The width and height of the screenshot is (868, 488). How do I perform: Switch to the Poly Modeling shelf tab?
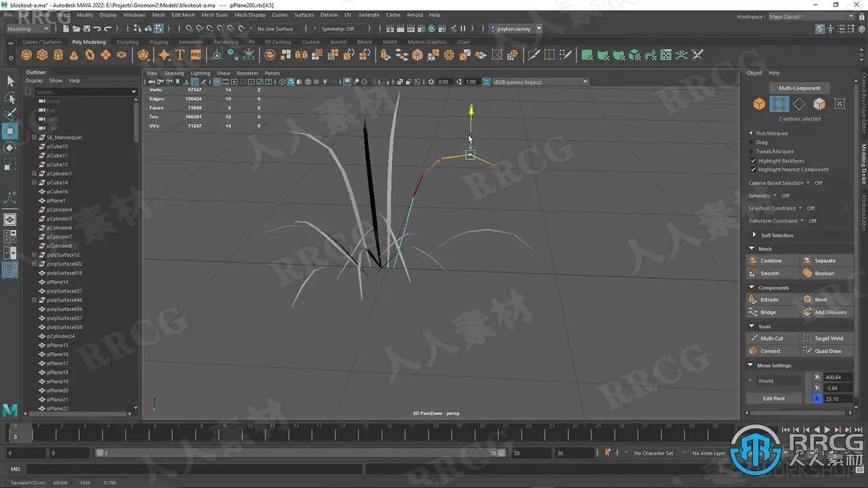[89, 42]
